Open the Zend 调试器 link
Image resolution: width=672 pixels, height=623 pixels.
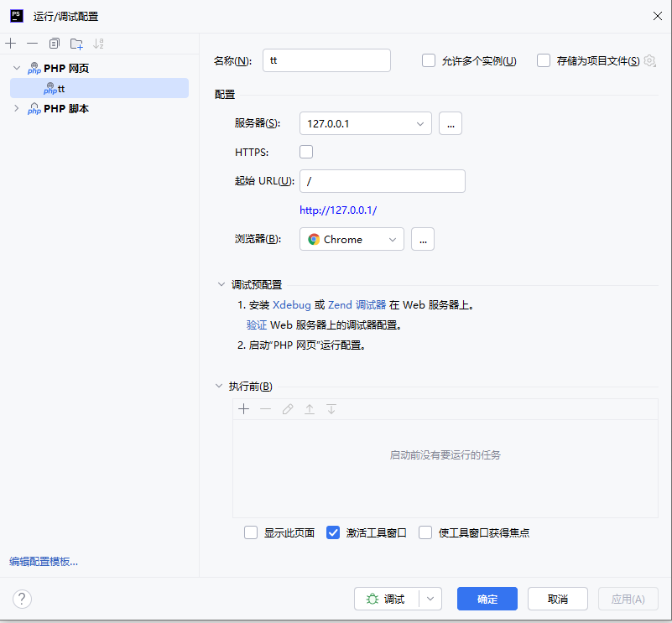tap(357, 304)
